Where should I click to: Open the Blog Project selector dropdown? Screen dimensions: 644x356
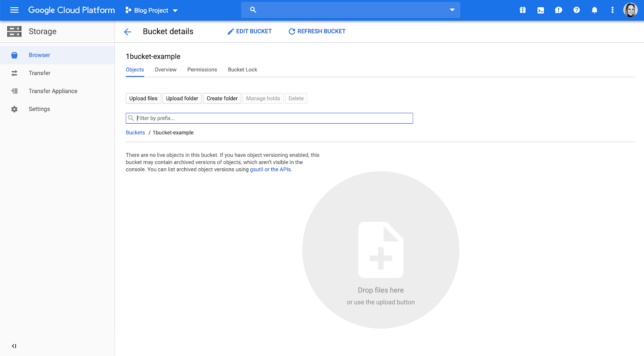pyautogui.click(x=151, y=10)
